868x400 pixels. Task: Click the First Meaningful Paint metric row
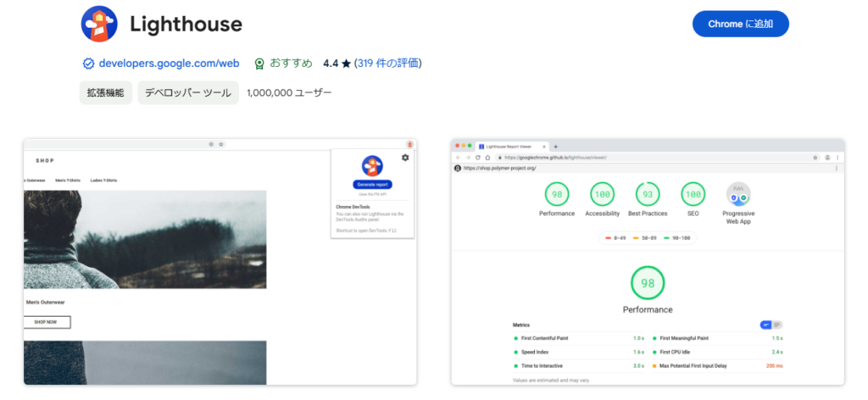(x=717, y=338)
